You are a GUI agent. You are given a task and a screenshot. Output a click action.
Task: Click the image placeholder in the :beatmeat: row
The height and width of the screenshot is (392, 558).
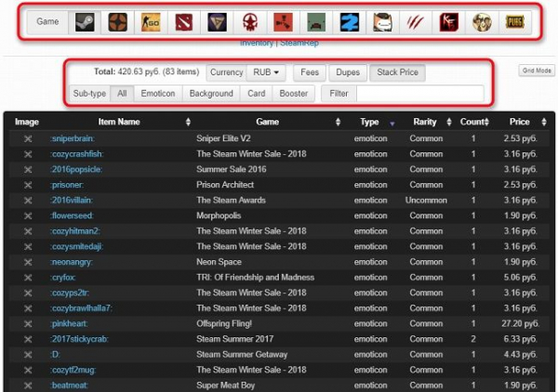click(x=28, y=385)
